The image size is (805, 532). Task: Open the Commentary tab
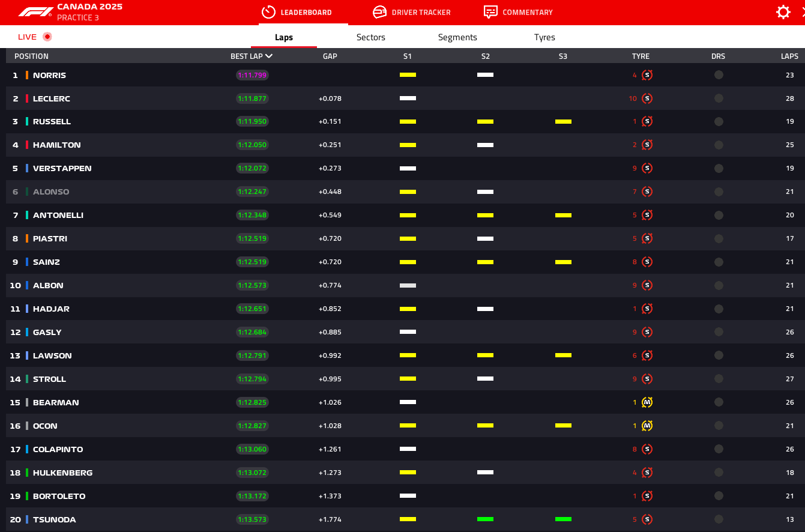(518, 12)
